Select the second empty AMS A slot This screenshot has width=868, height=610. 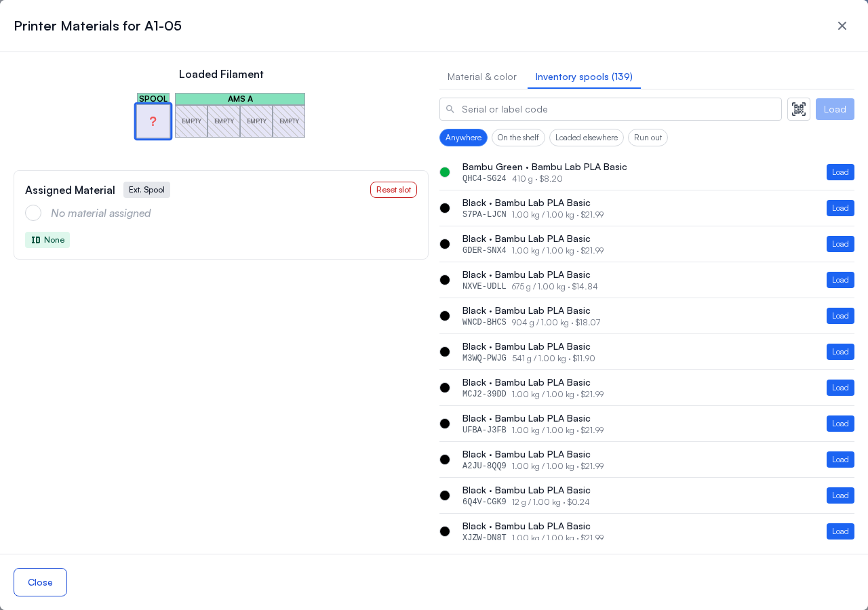[x=224, y=121]
